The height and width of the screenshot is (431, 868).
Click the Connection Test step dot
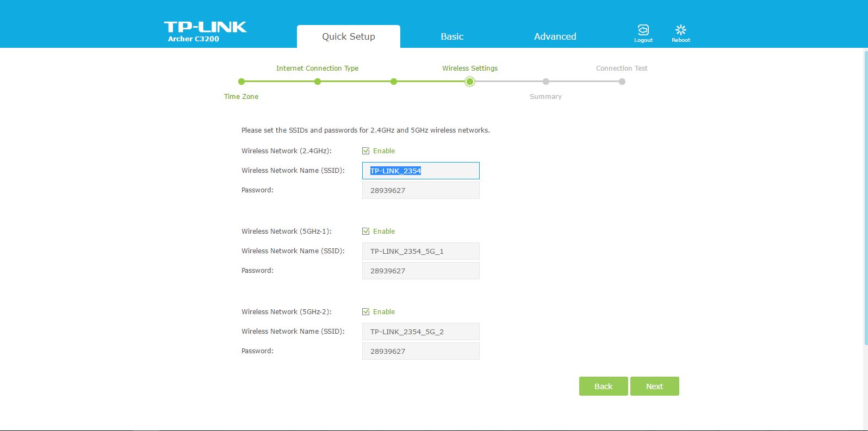click(622, 82)
